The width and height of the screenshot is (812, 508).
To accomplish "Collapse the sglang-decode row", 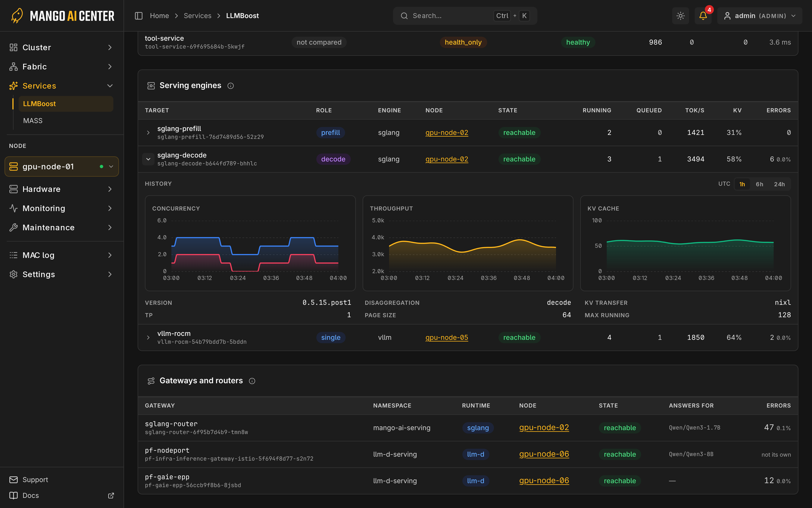I will (x=148, y=159).
